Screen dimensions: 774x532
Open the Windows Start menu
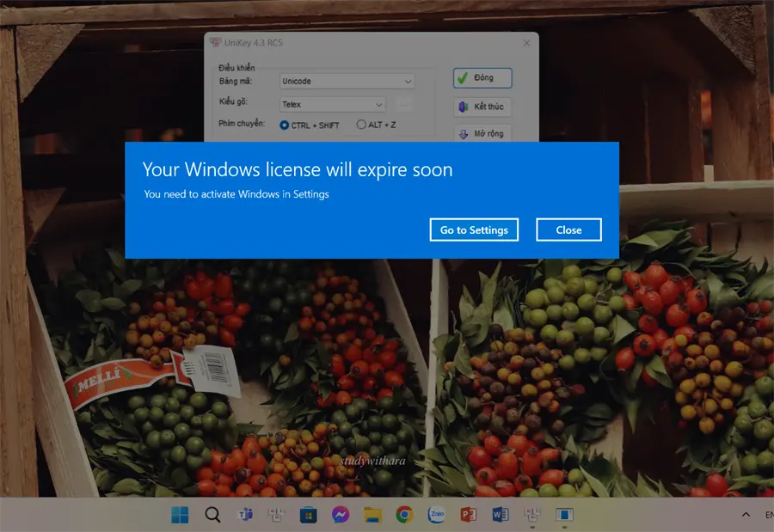[180, 515]
